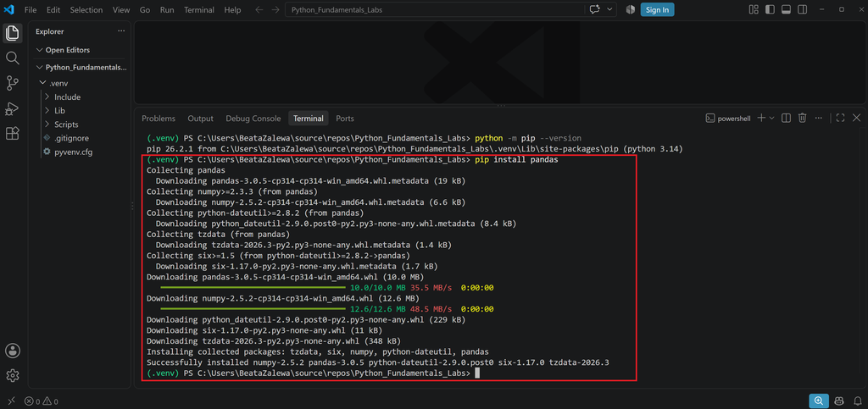Toggle the primary side bar
Viewport: 868px width, 409px height.
pos(770,9)
